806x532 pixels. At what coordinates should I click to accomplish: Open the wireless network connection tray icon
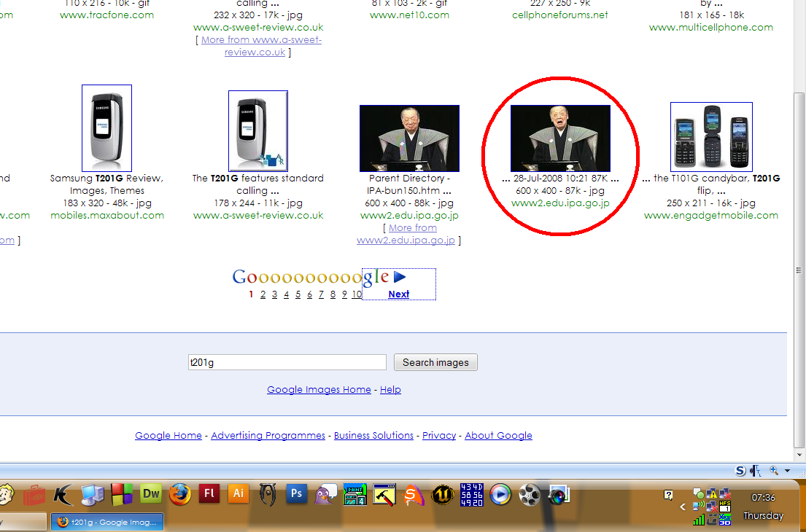699,506
